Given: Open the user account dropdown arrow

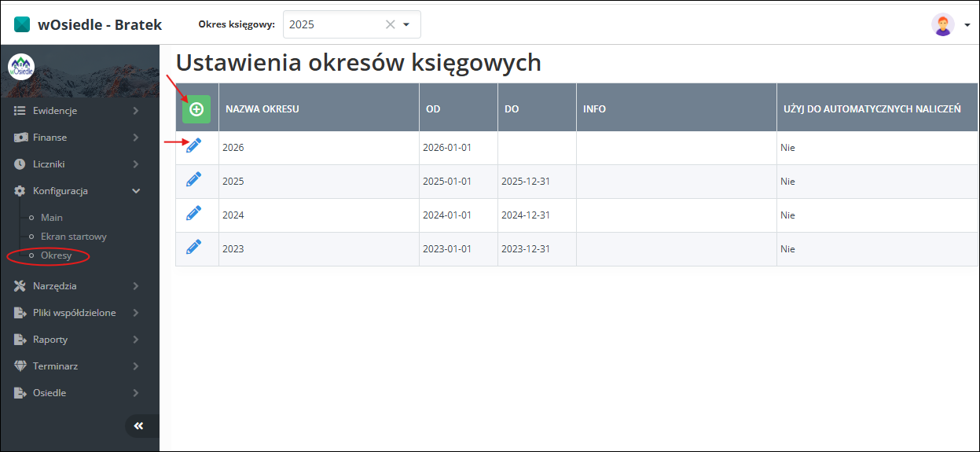Looking at the screenshot, I should point(967,25).
